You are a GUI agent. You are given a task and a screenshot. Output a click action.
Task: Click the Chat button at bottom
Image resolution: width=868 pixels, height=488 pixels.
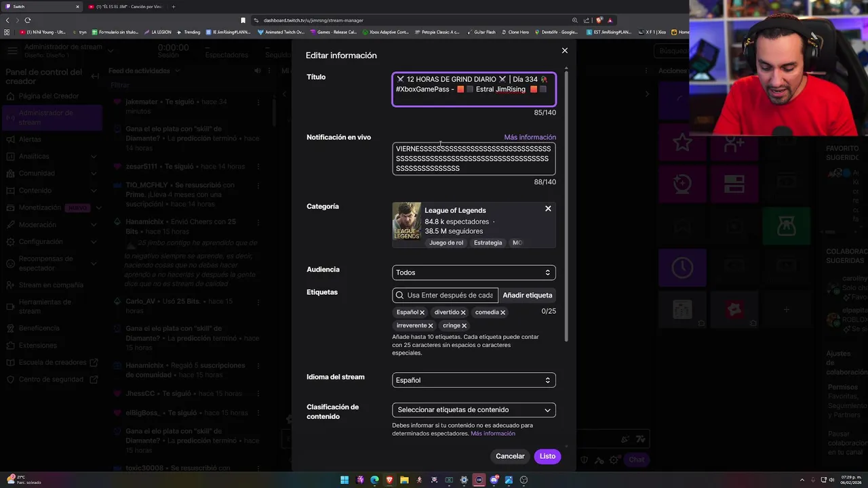pyautogui.click(x=636, y=460)
